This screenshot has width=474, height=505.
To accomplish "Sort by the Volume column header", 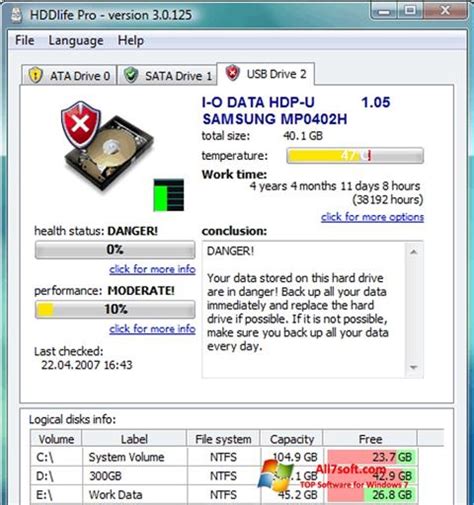I will (56, 439).
